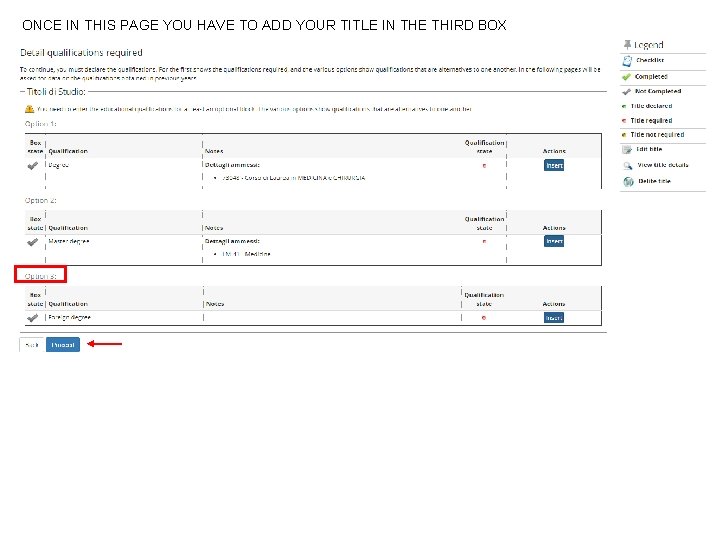Click the 'Titoli di Studio:' section label
Image resolution: width=720 pixels, height=540 pixels.
[56, 92]
